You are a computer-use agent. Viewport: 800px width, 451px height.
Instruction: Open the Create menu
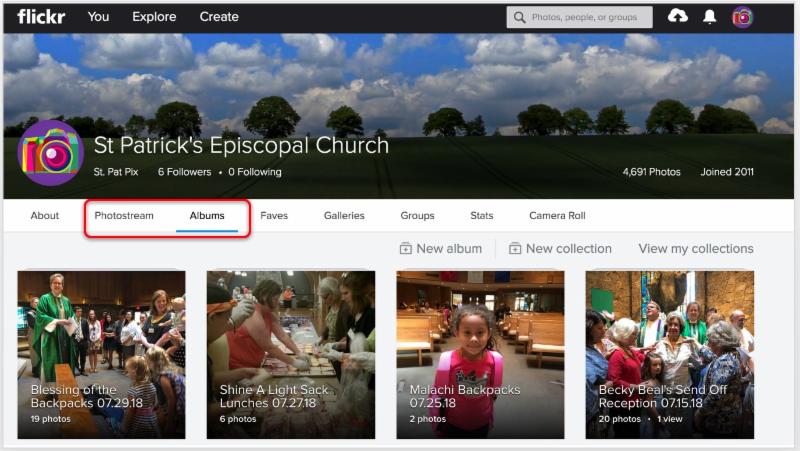[219, 17]
